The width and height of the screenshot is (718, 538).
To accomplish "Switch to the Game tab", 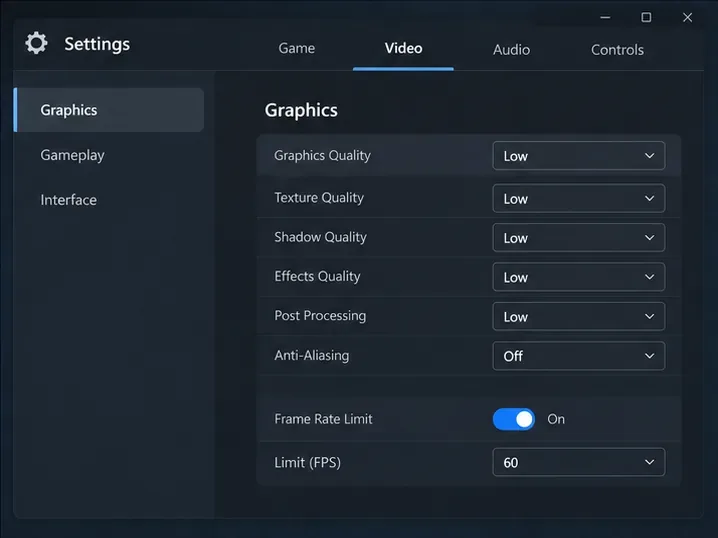I will tap(297, 49).
